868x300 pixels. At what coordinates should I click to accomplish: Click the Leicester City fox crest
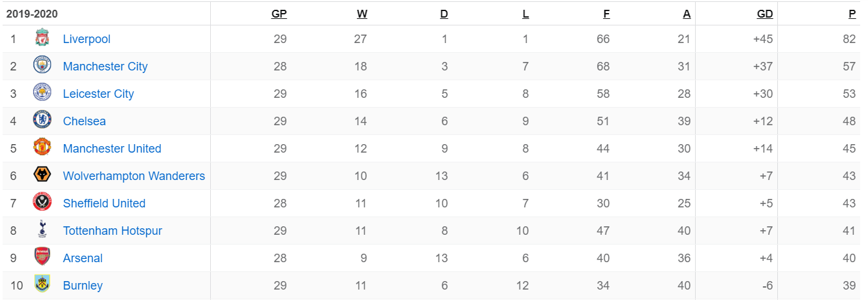42,93
